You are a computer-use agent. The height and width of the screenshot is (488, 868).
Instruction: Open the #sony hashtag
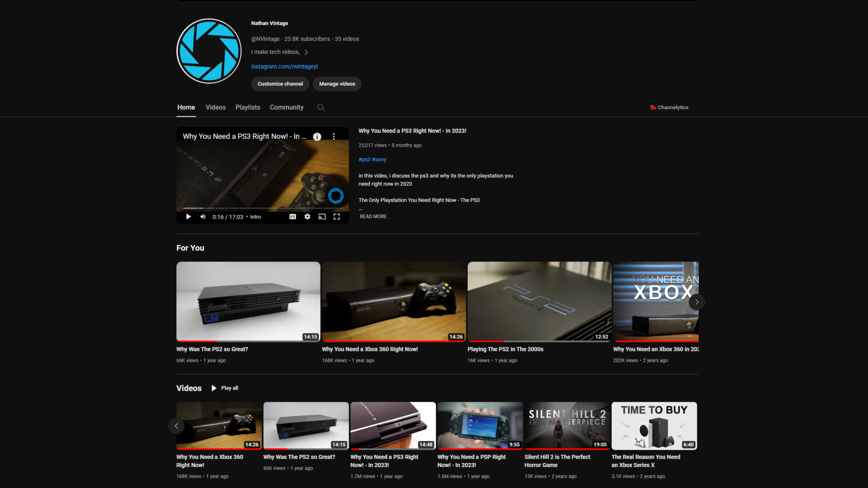tap(379, 159)
